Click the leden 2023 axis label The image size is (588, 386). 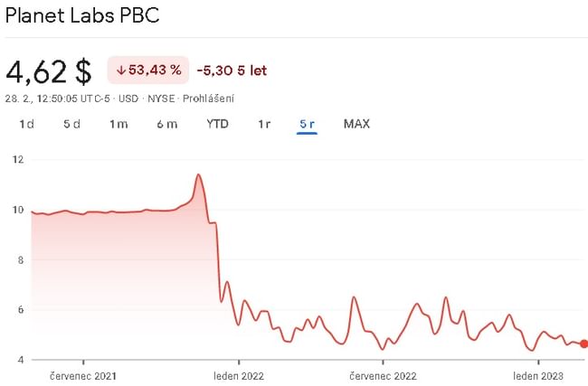tap(540, 374)
